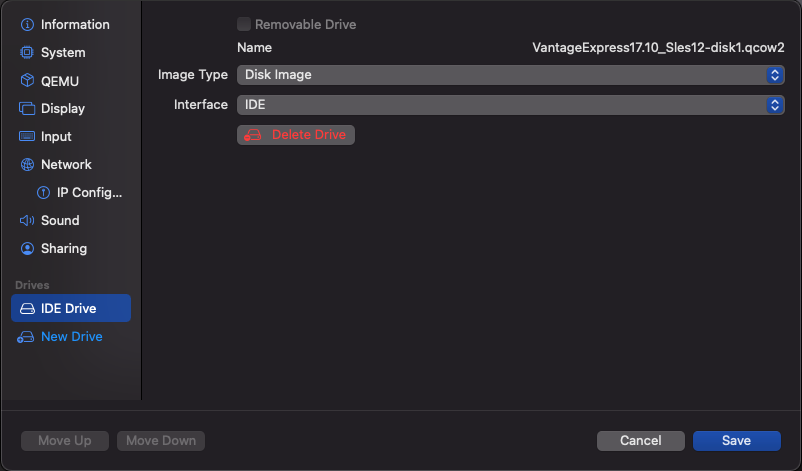The image size is (802, 471).
Task: Save the VM settings
Action: click(737, 441)
